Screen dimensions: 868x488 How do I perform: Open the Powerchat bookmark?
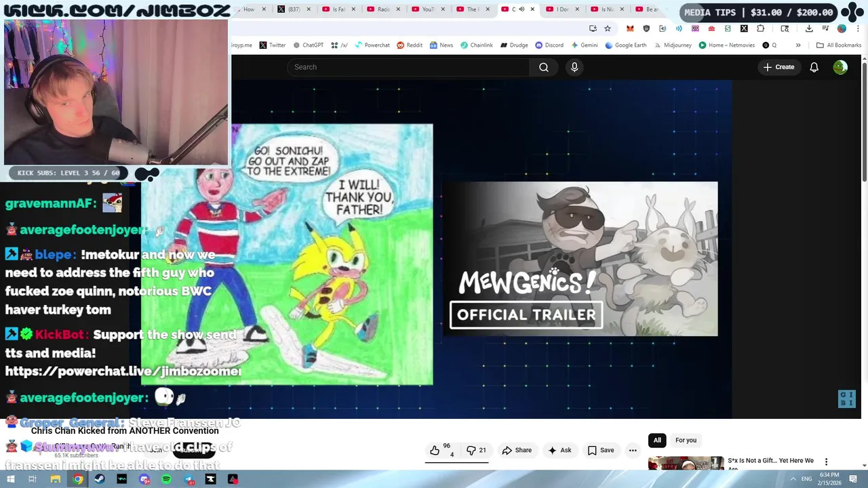372,45
